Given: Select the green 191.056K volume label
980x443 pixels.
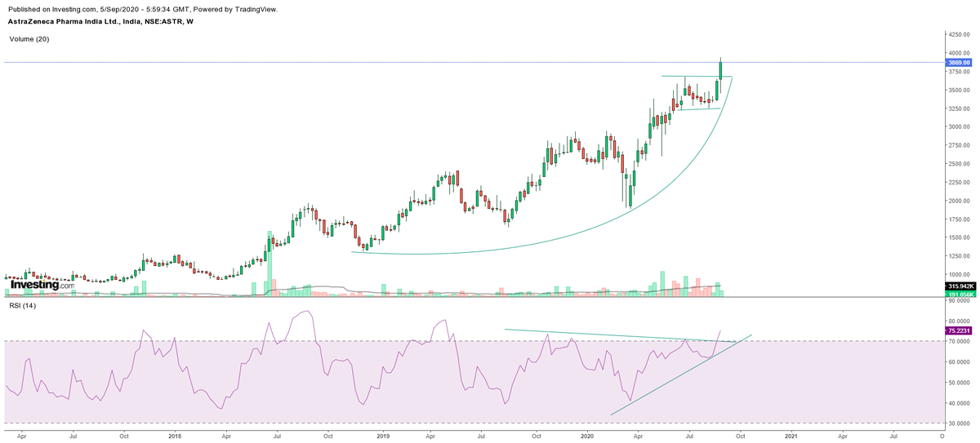Looking at the screenshot, I should [x=959, y=294].
